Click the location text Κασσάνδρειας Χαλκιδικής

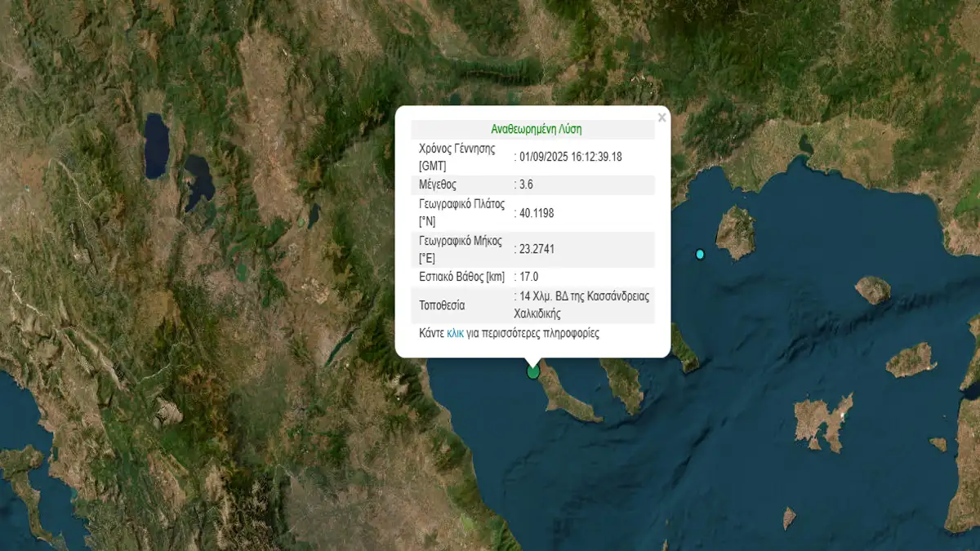point(581,304)
